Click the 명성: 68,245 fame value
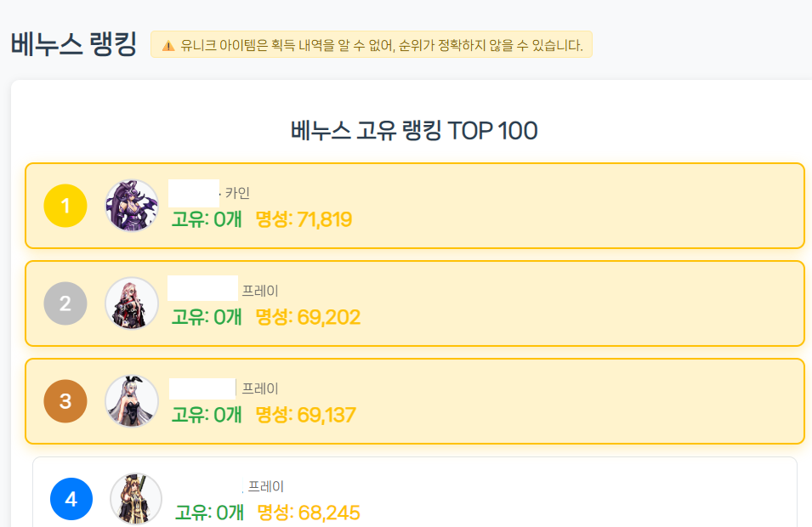812x527 pixels. pyautogui.click(x=309, y=513)
